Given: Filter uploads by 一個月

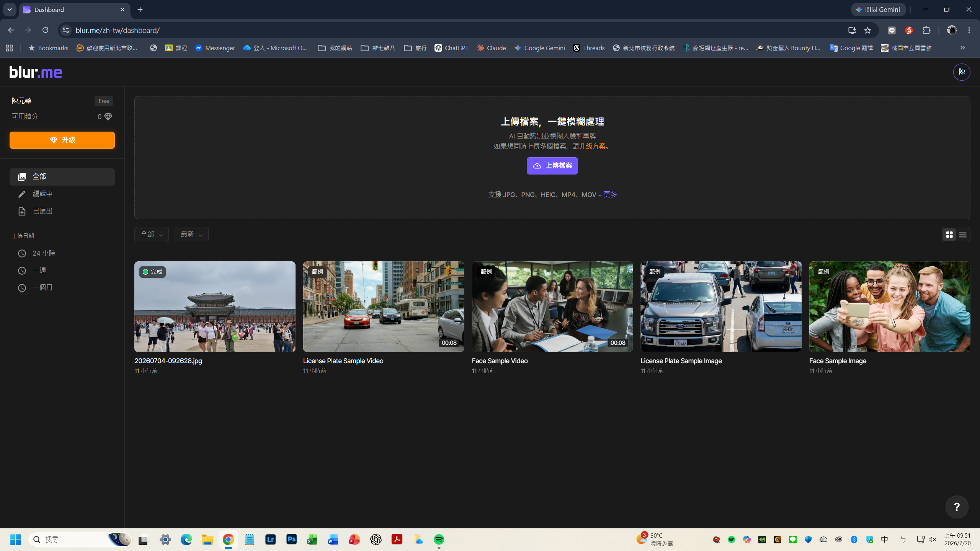Looking at the screenshot, I should pyautogui.click(x=62, y=287).
